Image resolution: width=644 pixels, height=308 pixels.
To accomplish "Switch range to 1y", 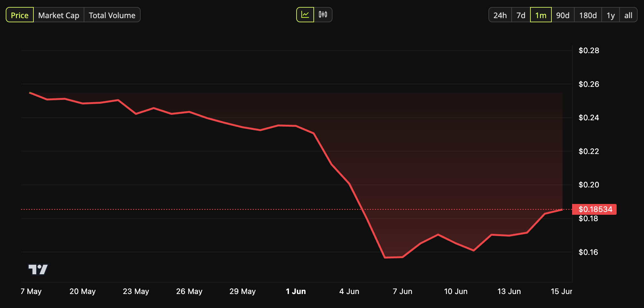I will pyautogui.click(x=610, y=15).
